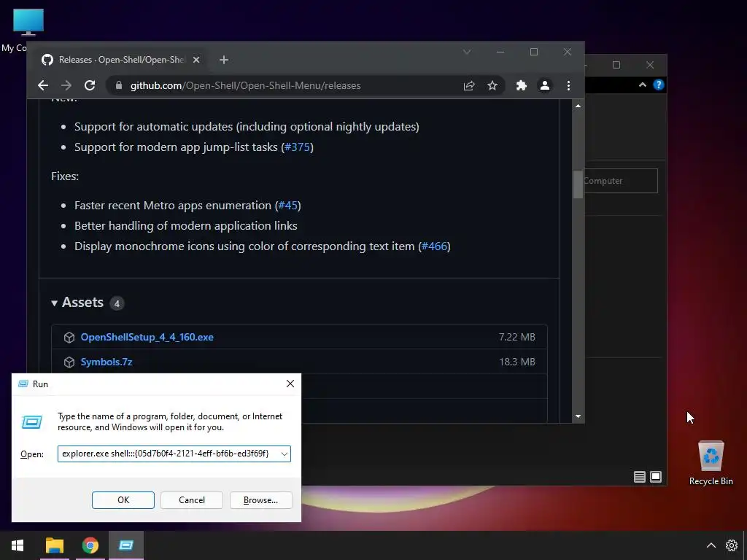747x560 pixels.
Task: Switch to large icons view in background window
Action: coord(656,477)
